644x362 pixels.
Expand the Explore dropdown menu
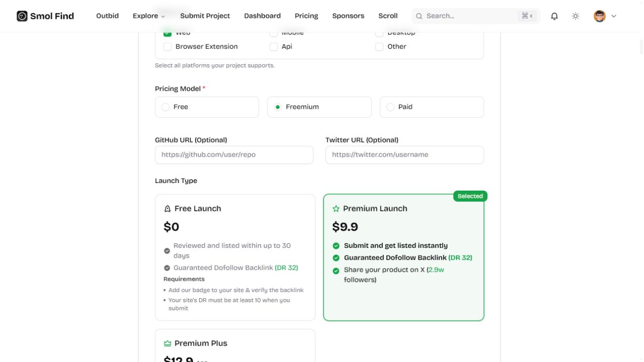pos(149,16)
